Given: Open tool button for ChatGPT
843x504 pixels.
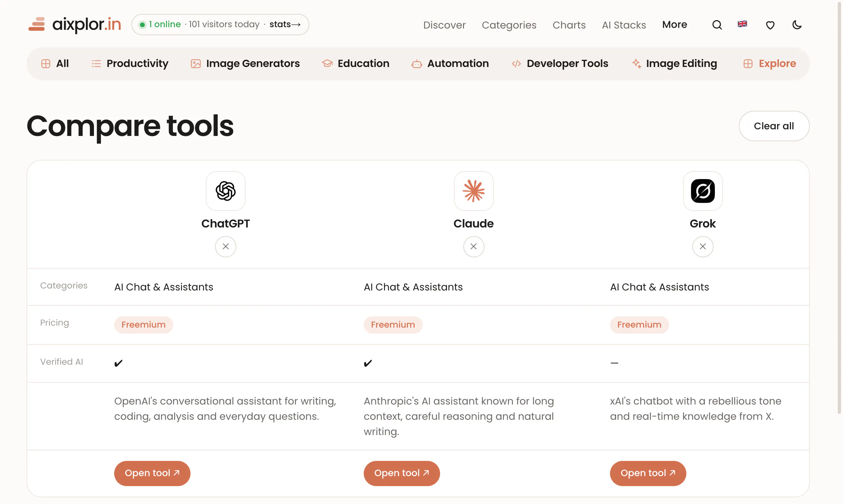Looking at the screenshot, I should pyautogui.click(x=152, y=473).
